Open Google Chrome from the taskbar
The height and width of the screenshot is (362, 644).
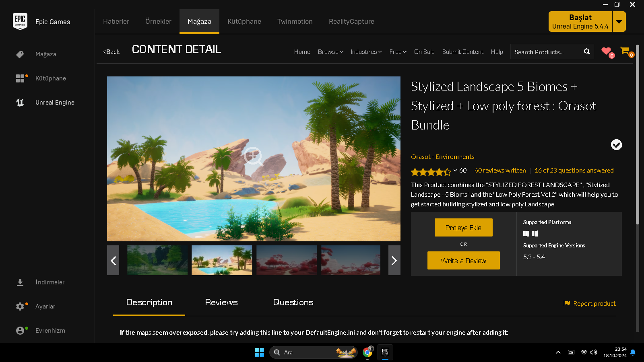pyautogui.click(x=367, y=352)
